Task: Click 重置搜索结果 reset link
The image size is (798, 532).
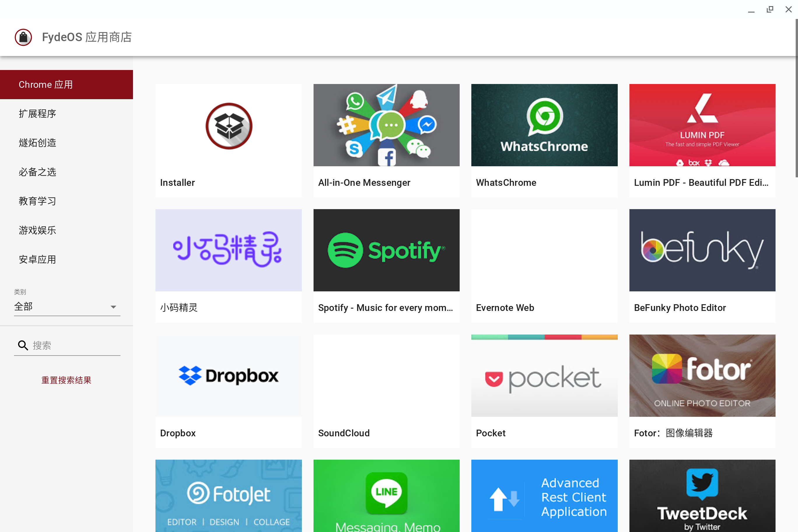Action: [x=66, y=380]
